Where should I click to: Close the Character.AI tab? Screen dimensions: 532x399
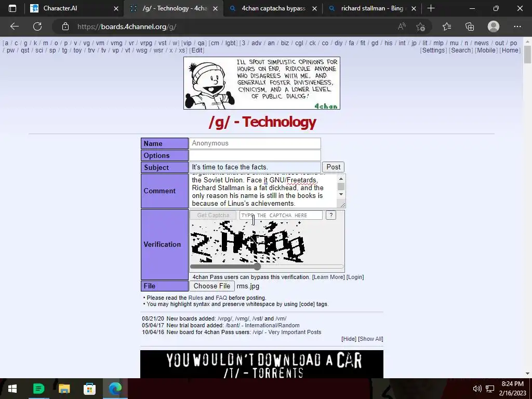116,9
